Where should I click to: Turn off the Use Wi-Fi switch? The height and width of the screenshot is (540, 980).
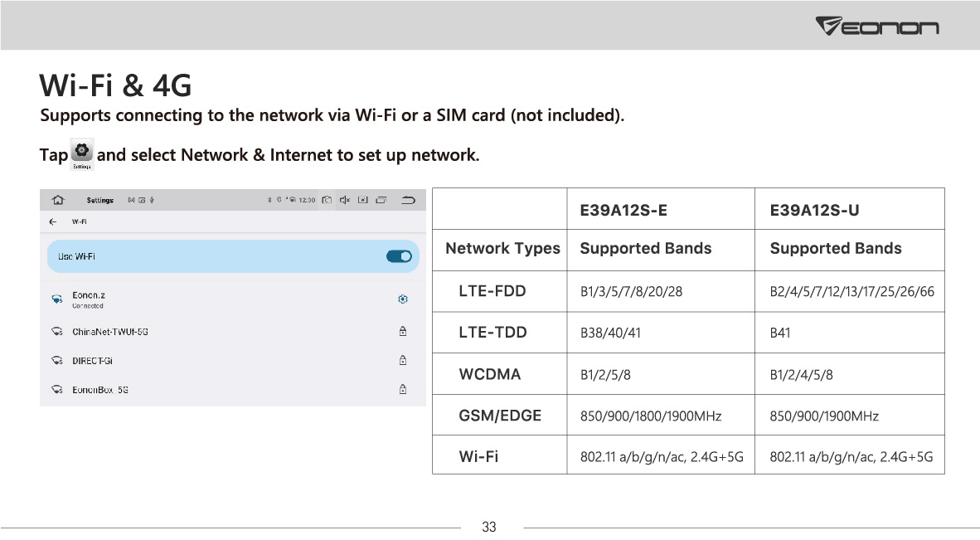pyautogui.click(x=399, y=256)
